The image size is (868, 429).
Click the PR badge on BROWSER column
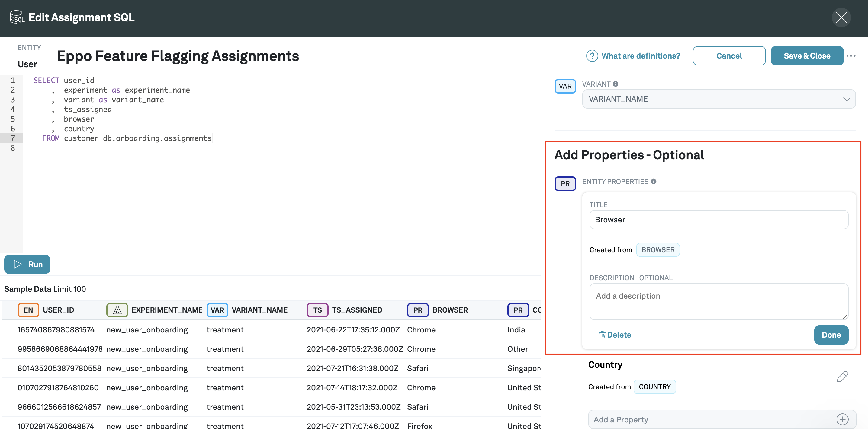417,310
